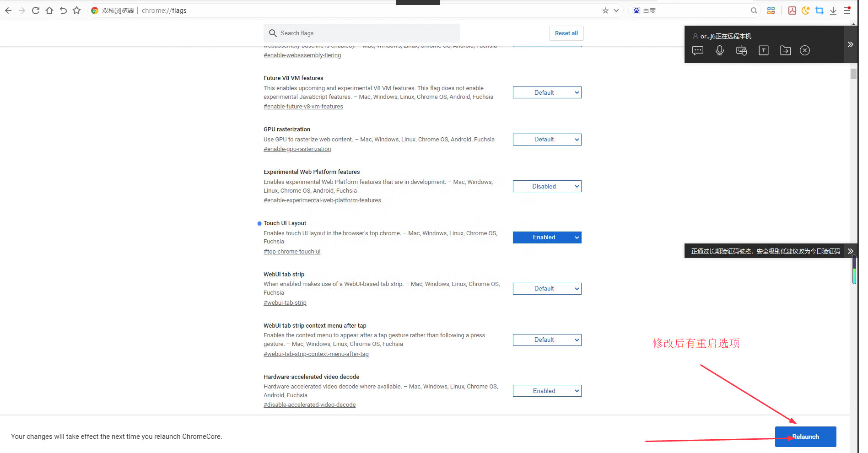Click the forward navigation arrow

pos(22,11)
